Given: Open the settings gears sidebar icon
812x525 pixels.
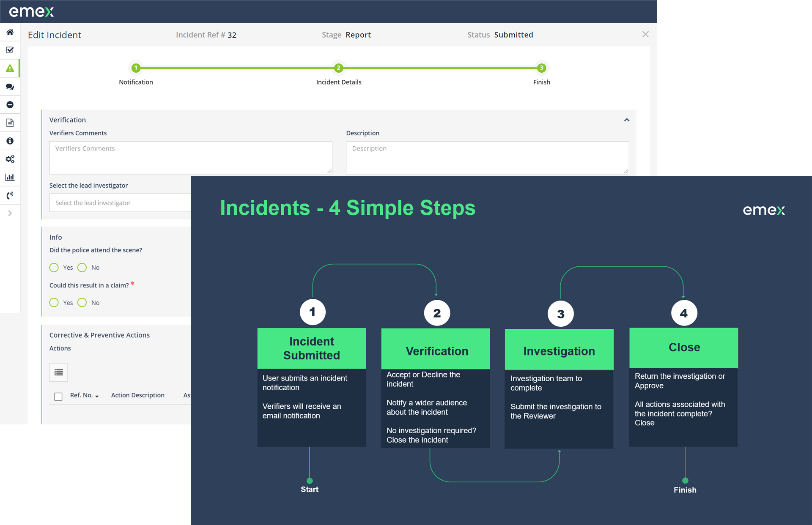Looking at the screenshot, I should [10, 159].
